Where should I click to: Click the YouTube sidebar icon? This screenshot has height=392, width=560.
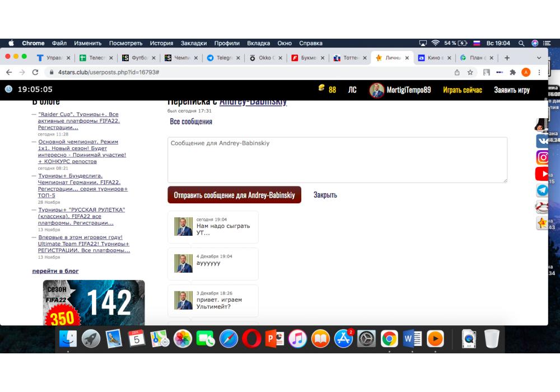point(542,174)
